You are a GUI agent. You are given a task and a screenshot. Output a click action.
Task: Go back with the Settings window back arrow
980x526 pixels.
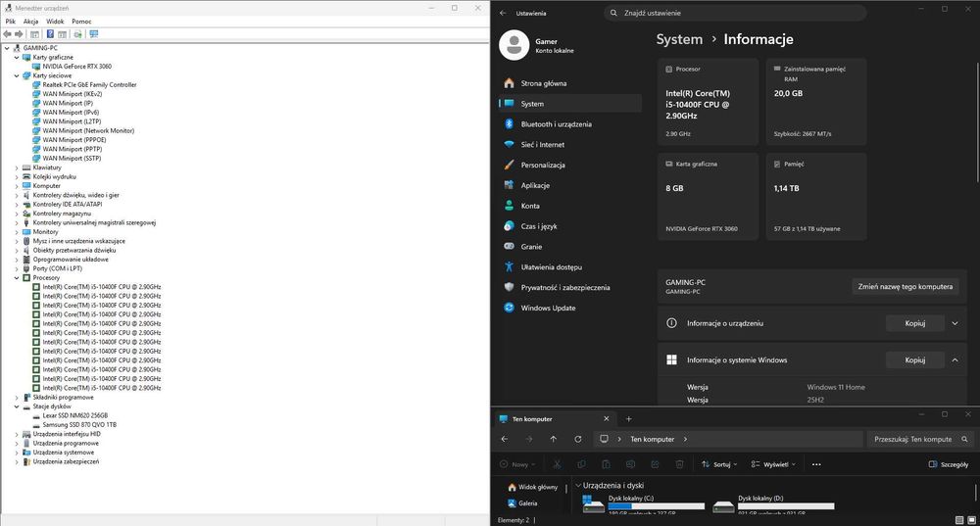[503, 13]
